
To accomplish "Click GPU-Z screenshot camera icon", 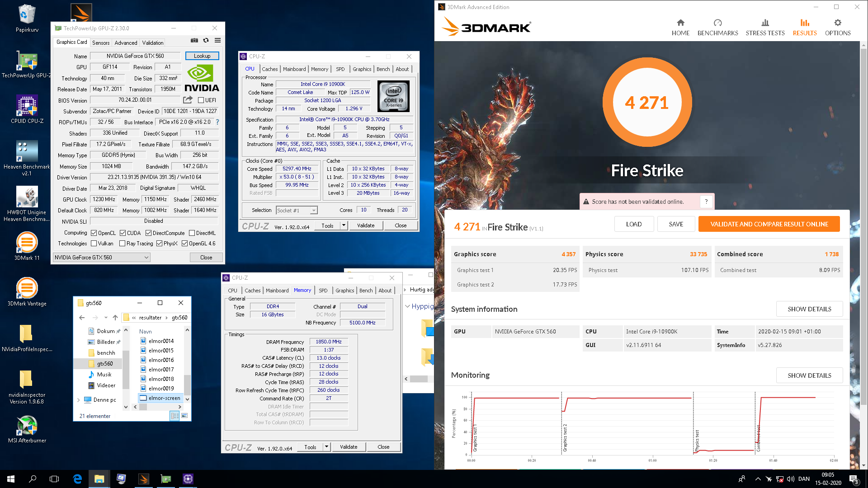I will pyautogui.click(x=194, y=40).
